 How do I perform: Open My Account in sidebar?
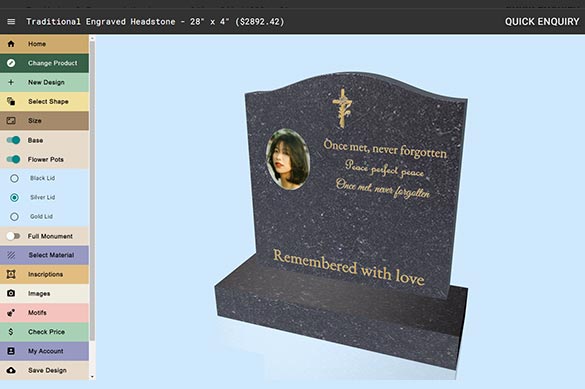click(x=44, y=351)
